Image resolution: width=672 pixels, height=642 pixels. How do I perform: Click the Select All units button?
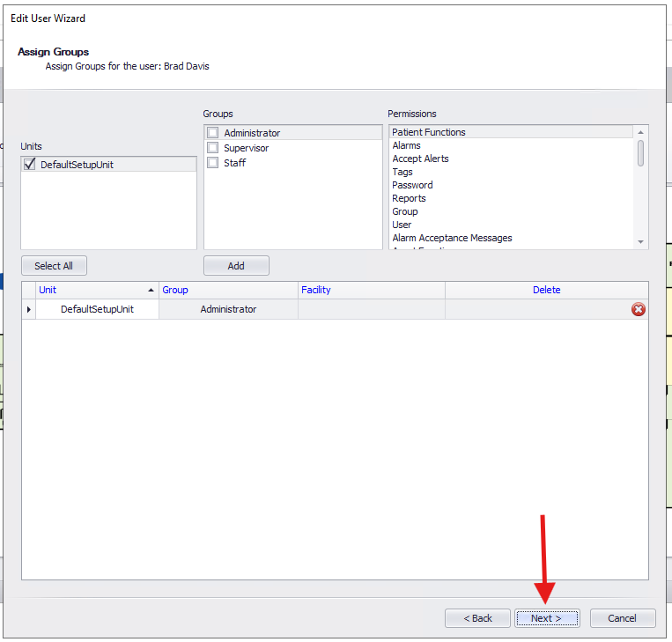[54, 266]
